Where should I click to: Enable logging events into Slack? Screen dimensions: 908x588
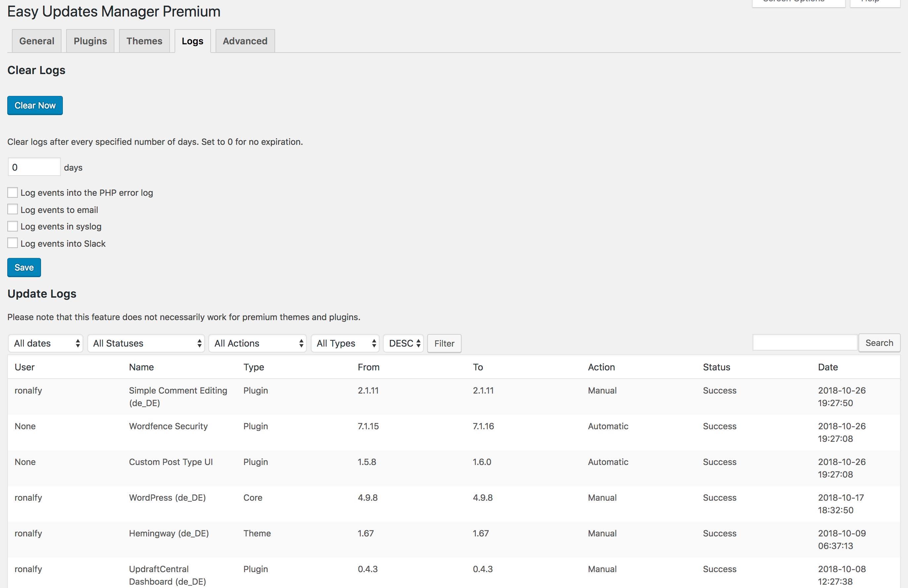[x=13, y=243]
